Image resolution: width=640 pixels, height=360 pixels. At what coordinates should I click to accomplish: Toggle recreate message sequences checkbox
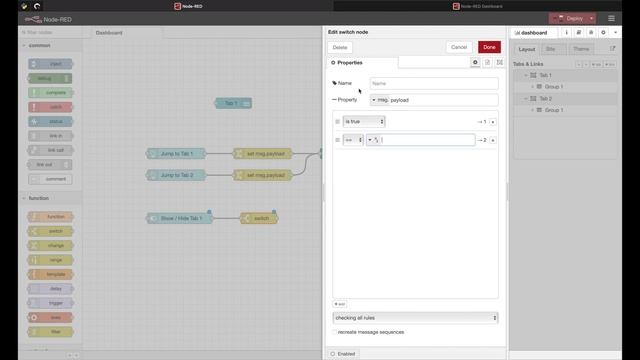(x=335, y=332)
